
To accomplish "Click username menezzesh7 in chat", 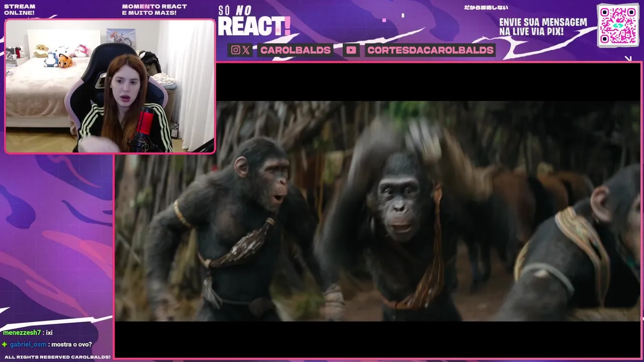I will point(22,333).
